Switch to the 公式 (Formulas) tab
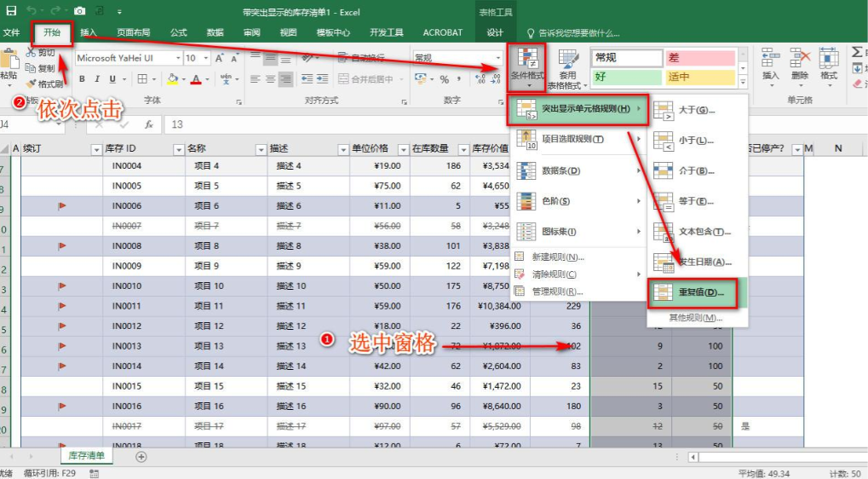 tap(178, 32)
